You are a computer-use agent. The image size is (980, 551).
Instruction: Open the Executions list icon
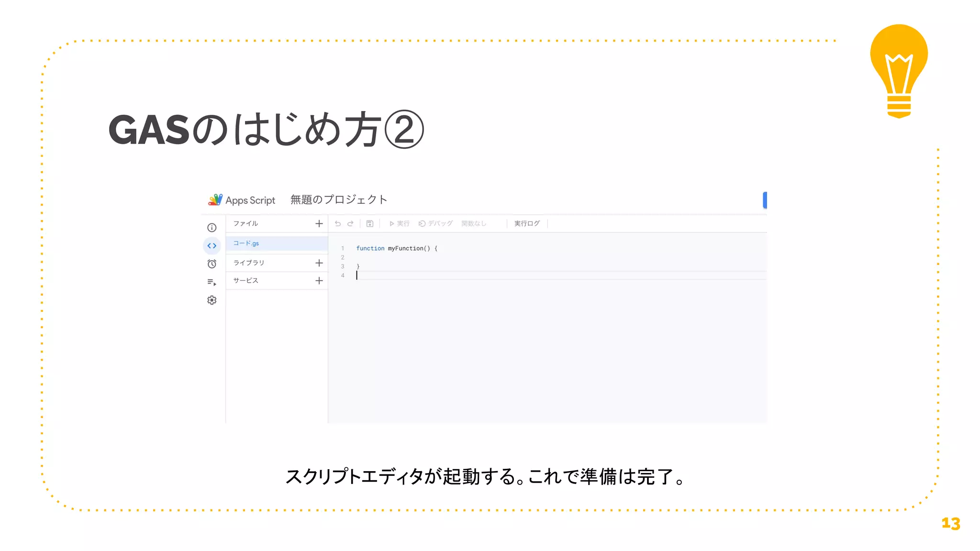(212, 282)
